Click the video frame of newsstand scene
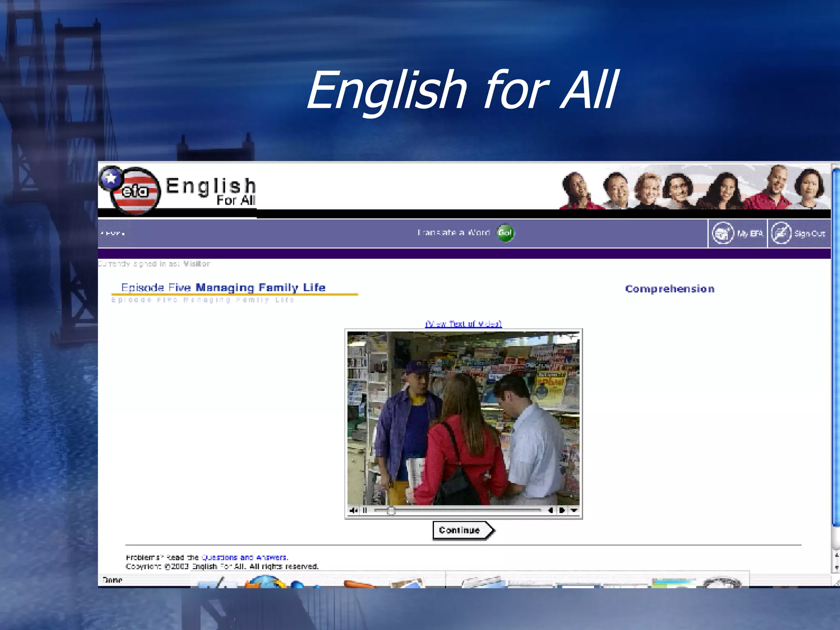This screenshot has width=840, height=630. (463, 418)
